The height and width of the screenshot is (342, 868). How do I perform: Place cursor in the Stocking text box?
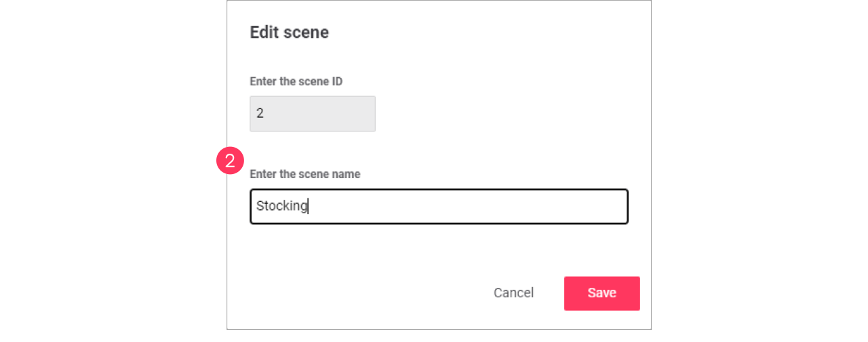click(x=439, y=207)
